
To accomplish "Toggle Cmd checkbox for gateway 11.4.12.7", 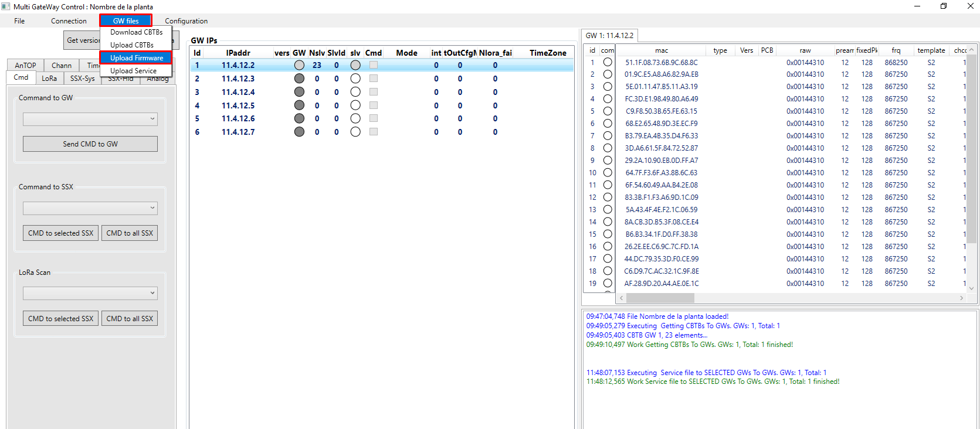I will point(374,132).
